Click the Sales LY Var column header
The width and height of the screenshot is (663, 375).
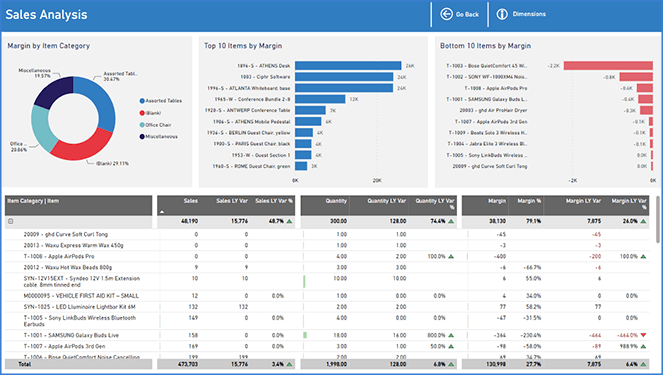click(x=232, y=201)
